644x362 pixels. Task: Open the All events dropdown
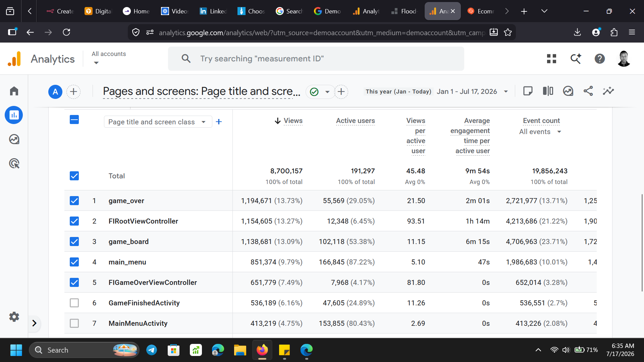[540, 132]
